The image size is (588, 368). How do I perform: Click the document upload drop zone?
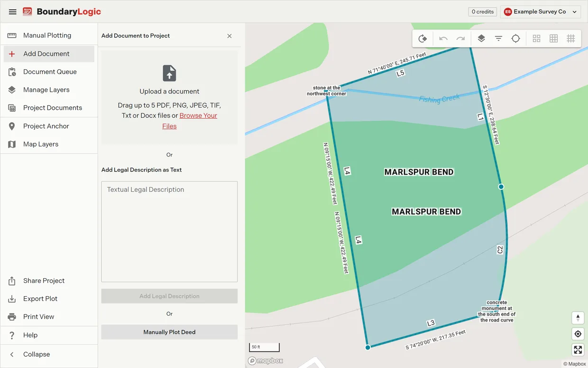pyautogui.click(x=169, y=97)
